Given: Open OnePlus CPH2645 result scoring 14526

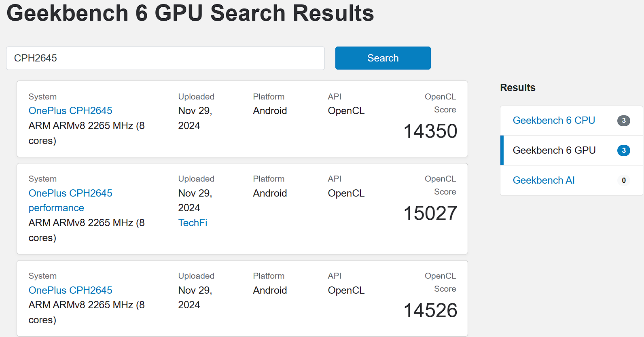Looking at the screenshot, I should (x=70, y=290).
